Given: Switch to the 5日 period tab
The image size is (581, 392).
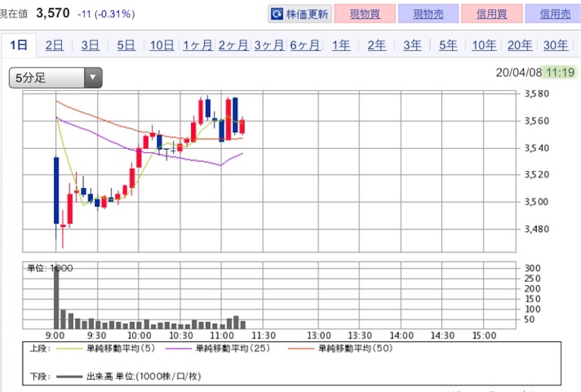Looking at the screenshot, I should pos(126,45).
